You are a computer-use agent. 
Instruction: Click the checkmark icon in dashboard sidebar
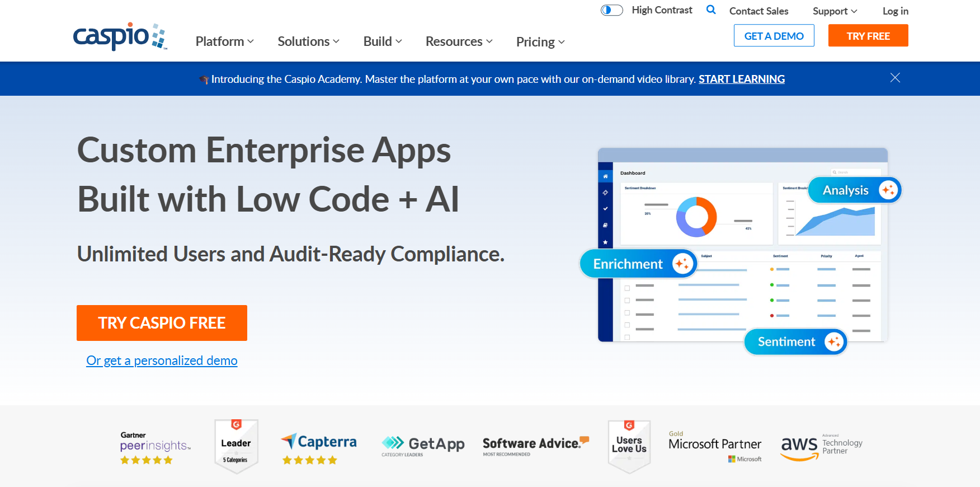click(605, 209)
